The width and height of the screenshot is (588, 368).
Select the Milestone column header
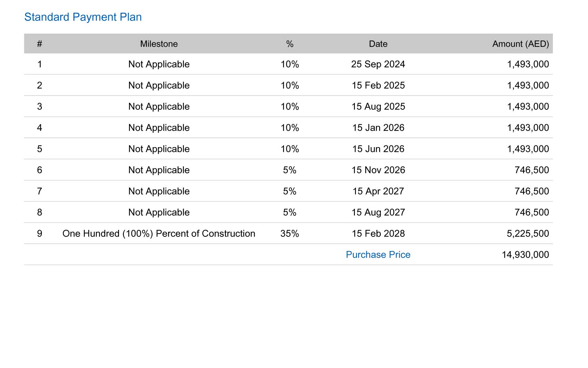pos(159,44)
